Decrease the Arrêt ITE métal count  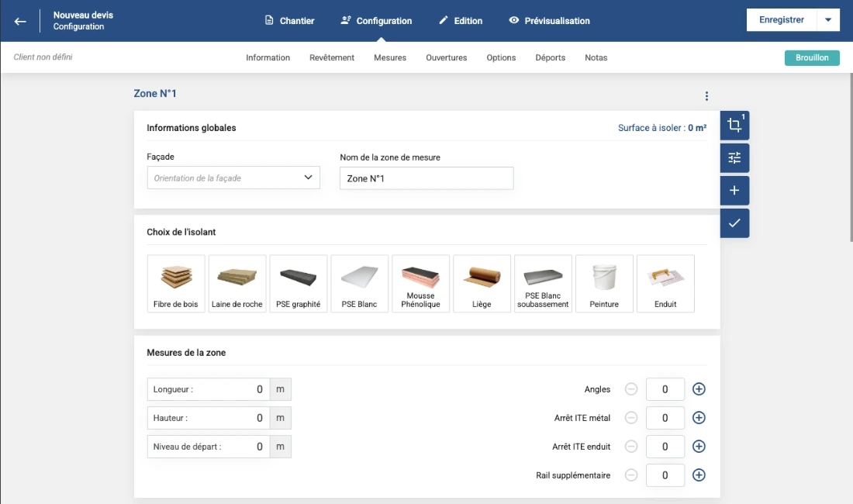click(631, 418)
